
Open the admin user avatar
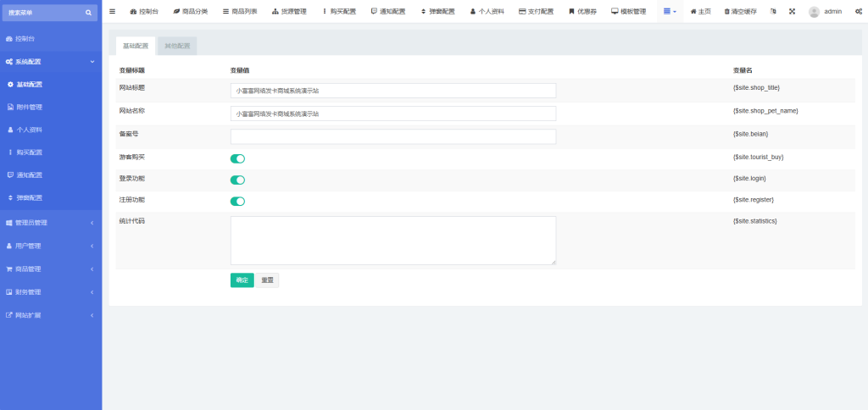pyautogui.click(x=814, y=12)
